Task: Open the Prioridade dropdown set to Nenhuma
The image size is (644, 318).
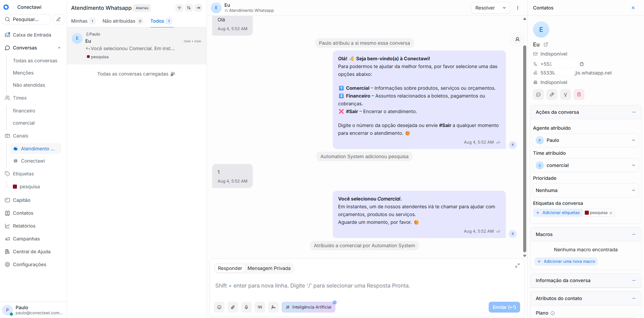Action: (x=585, y=190)
